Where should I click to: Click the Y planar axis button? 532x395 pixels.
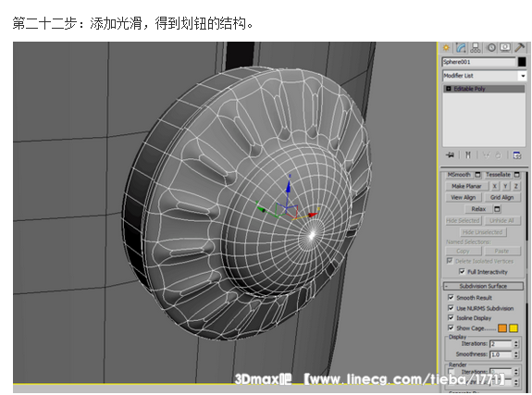[x=505, y=186]
